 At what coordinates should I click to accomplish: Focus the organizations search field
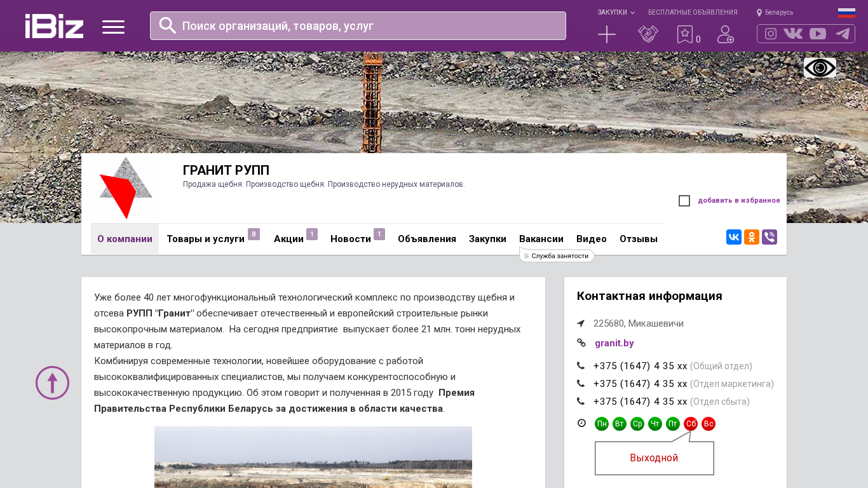pos(358,25)
